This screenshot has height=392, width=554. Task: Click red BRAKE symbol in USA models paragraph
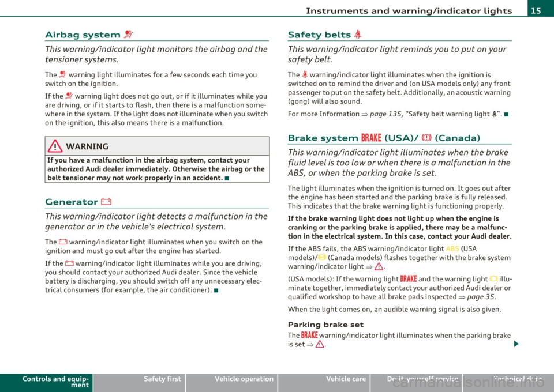(409, 279)
